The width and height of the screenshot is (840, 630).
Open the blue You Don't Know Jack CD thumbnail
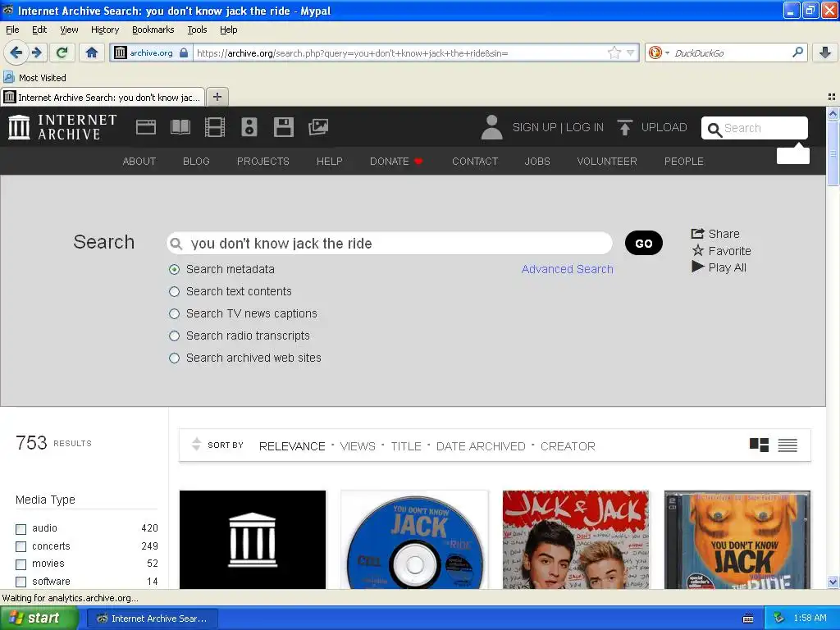click(414, 540)
